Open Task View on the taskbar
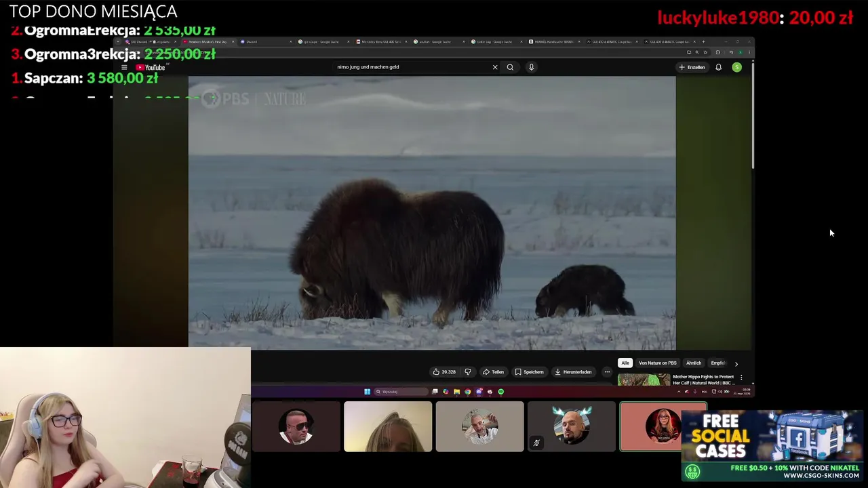Viewport: 868px width, 488px height. (435, 392)
